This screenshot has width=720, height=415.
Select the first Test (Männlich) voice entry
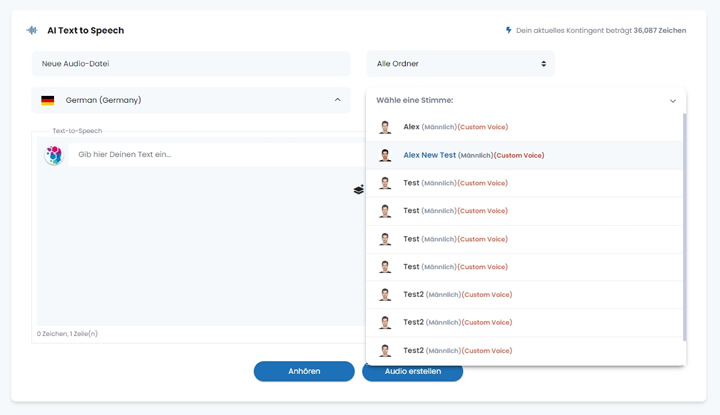[x=455, y=183]
